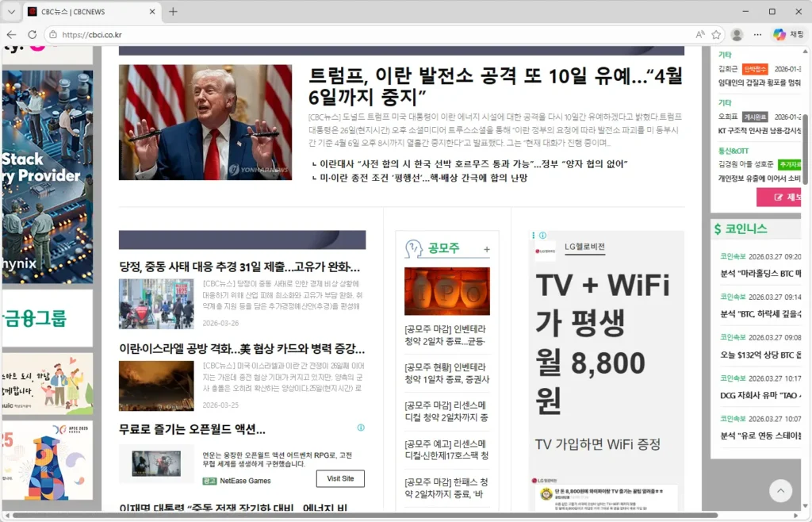Open the APEC 2025 illustrated banner
Screen dimensions: 812x522
coord(48,460)
